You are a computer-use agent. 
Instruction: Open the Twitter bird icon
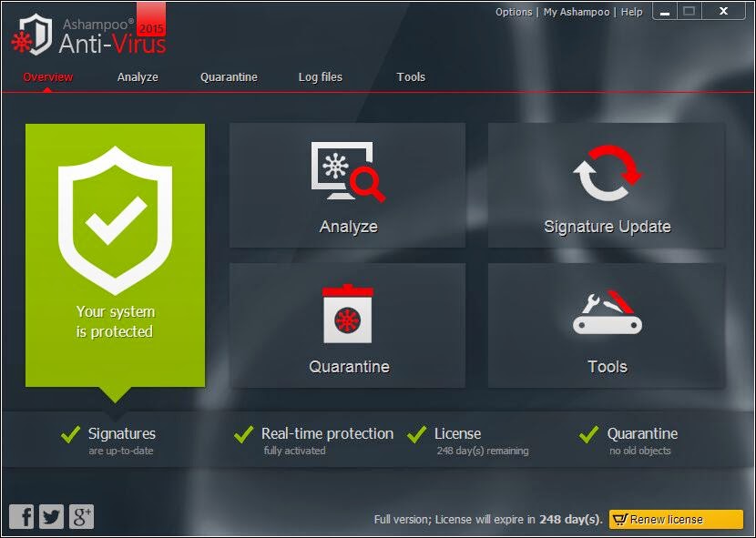click(x=51, y=517)
